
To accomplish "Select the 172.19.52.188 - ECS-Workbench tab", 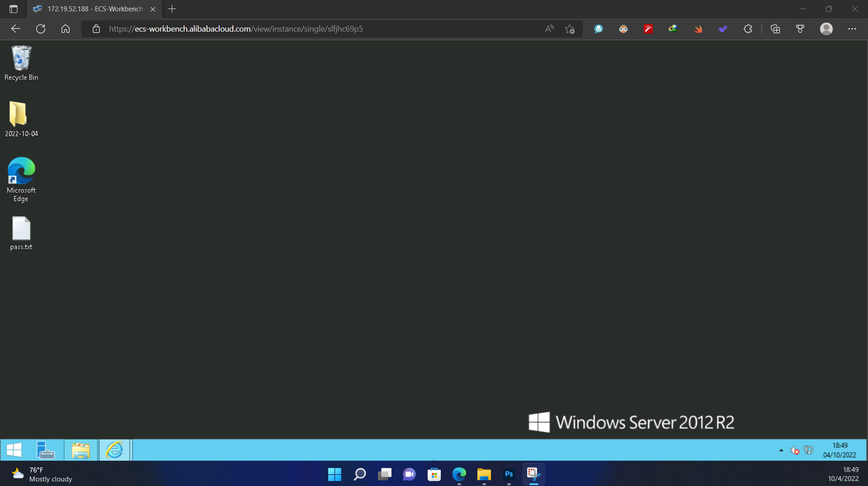I will pyautogui.click(x=94, y=9).
